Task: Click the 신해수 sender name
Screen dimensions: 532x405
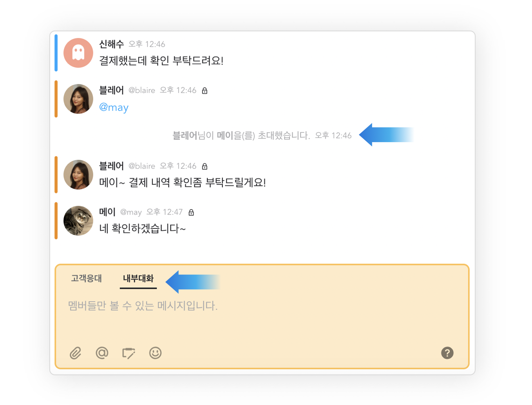Action: tap(111, 44)
